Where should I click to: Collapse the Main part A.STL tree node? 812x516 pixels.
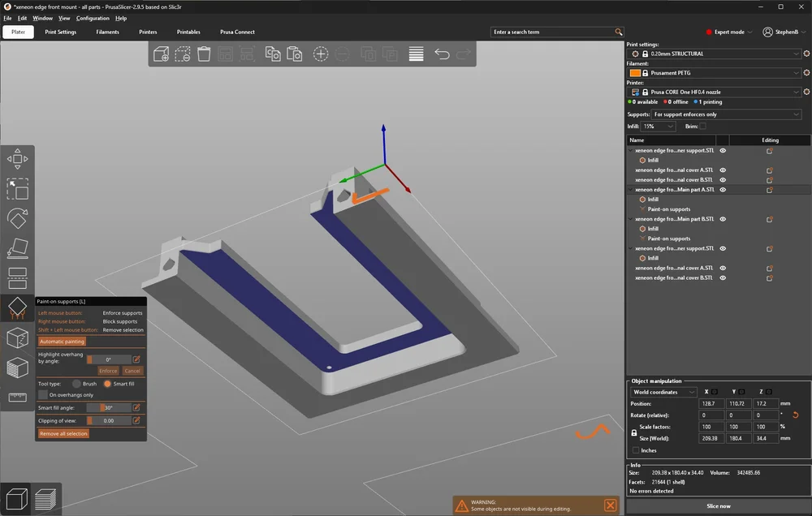coord(631,190)
